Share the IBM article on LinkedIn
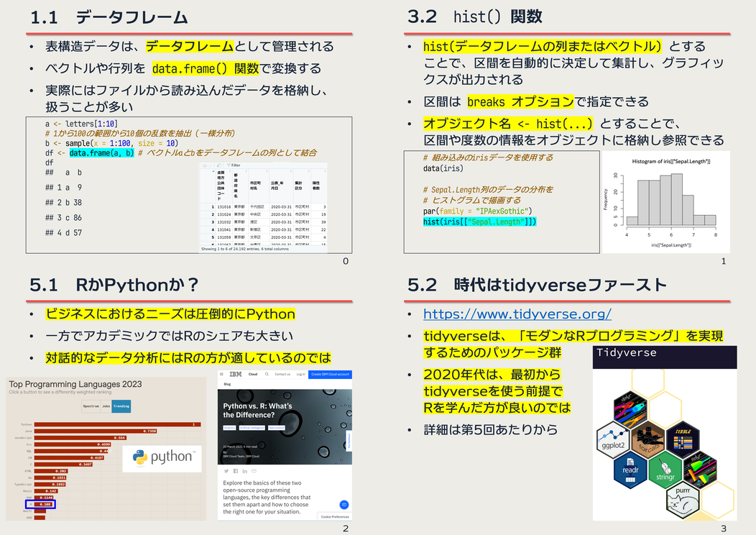The width and height of the screenshot is (756, 535). (x=245, y=471)
